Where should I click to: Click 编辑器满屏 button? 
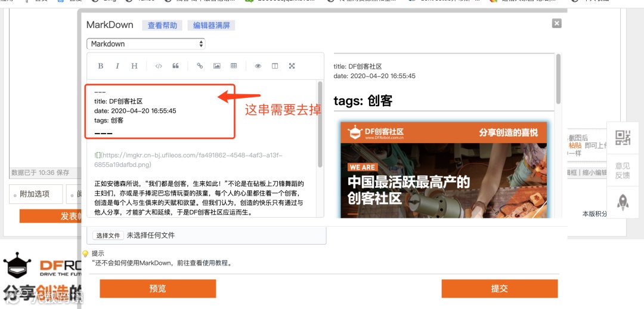[211, 26]
